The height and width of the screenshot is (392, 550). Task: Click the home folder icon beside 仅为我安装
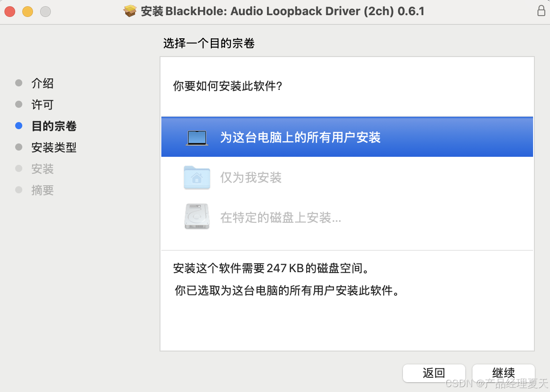pos(197,177)
